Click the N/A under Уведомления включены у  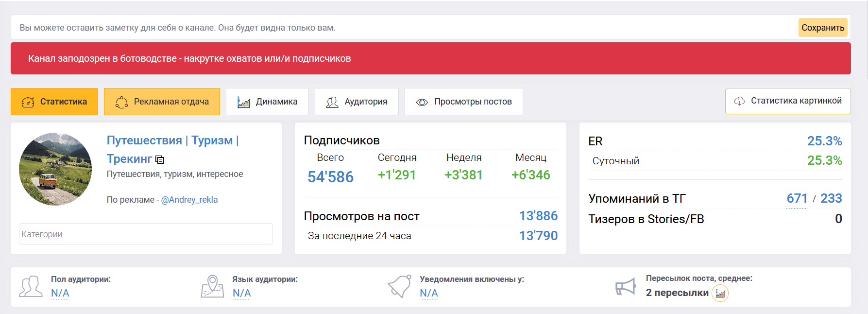[x=429, y=293]
